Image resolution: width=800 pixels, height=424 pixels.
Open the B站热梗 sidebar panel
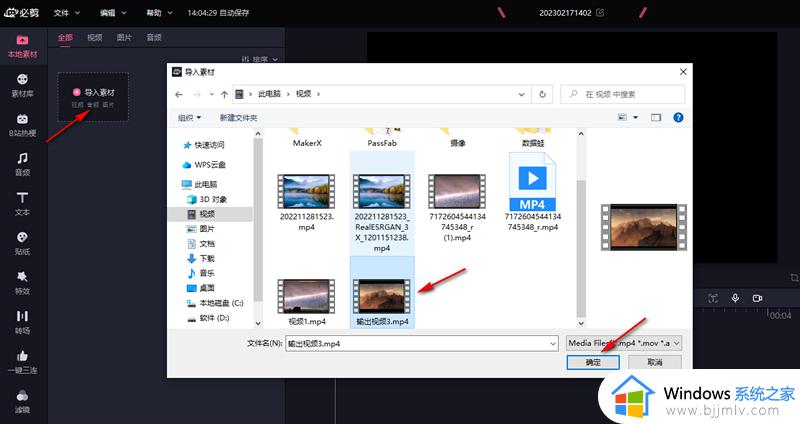pyautogui.click(x=22, y=125)
